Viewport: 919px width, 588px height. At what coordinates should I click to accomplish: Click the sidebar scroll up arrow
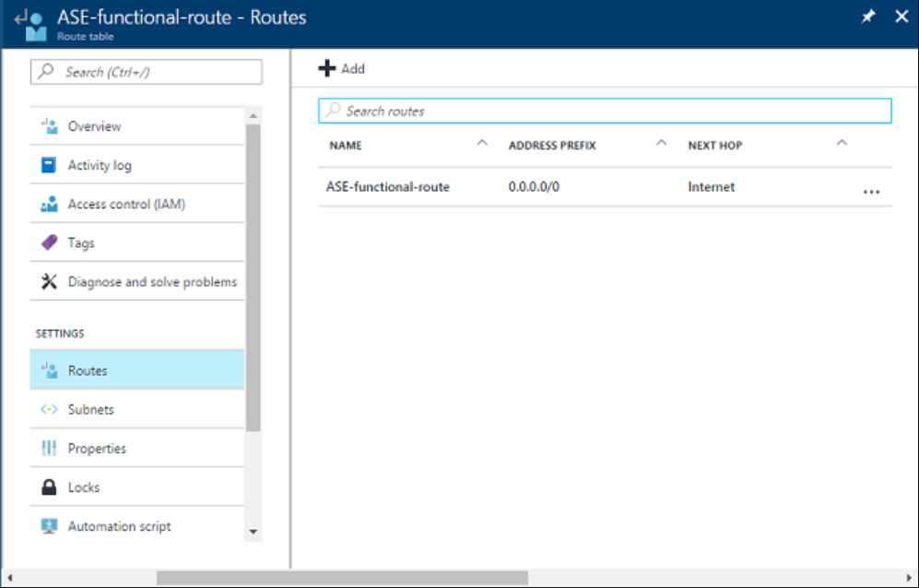pos(253,116)
